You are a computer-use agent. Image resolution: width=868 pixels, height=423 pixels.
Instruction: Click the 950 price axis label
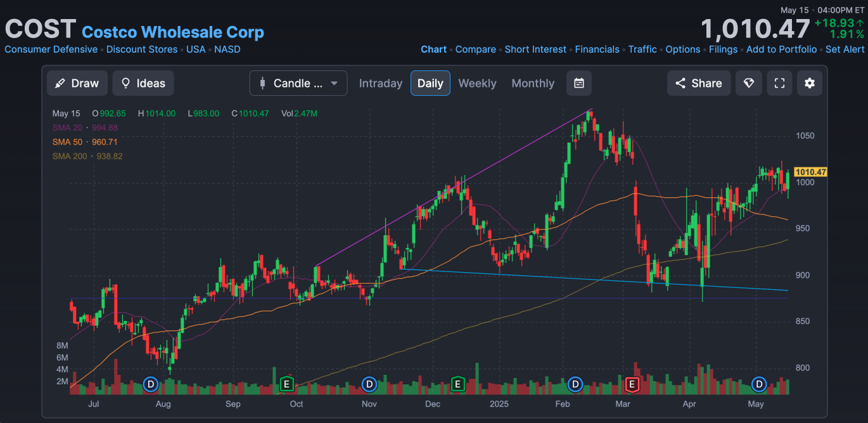[x=803, y=228]
